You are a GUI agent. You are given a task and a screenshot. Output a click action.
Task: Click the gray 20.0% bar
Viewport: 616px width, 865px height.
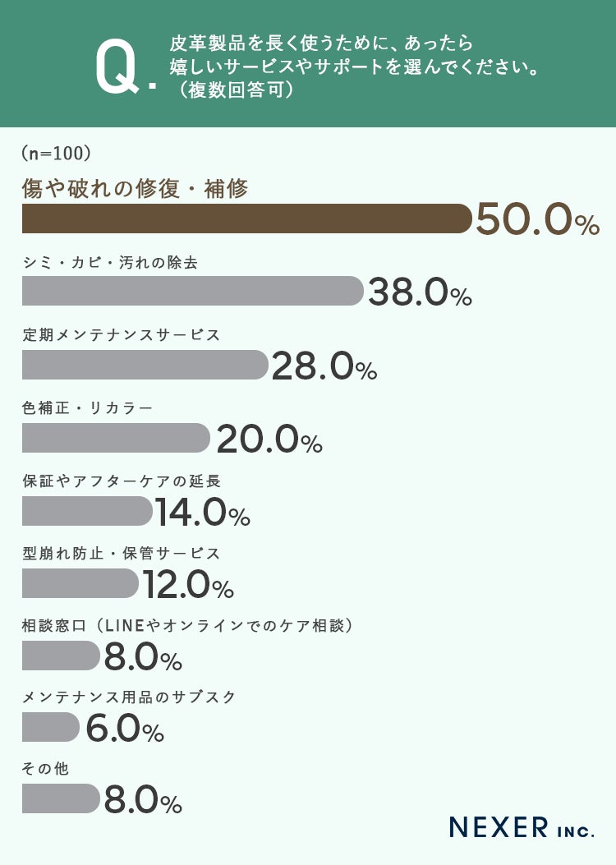(116, 438)
